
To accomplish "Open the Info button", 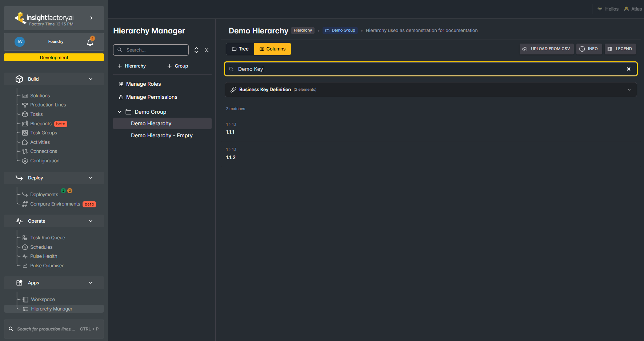I will (589, 49).
